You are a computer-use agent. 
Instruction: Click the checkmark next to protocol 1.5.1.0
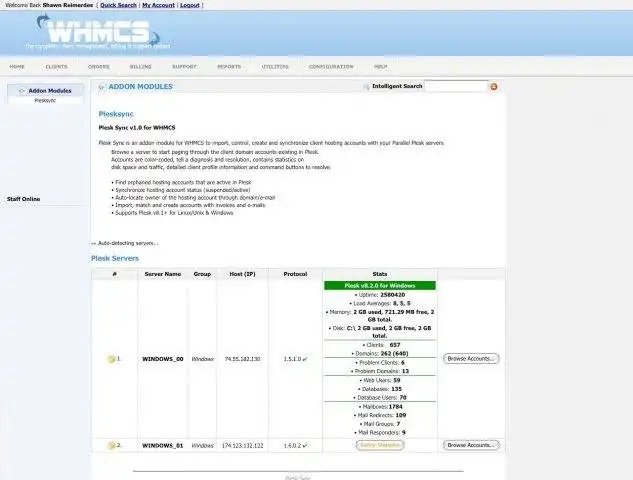[305, 359]
